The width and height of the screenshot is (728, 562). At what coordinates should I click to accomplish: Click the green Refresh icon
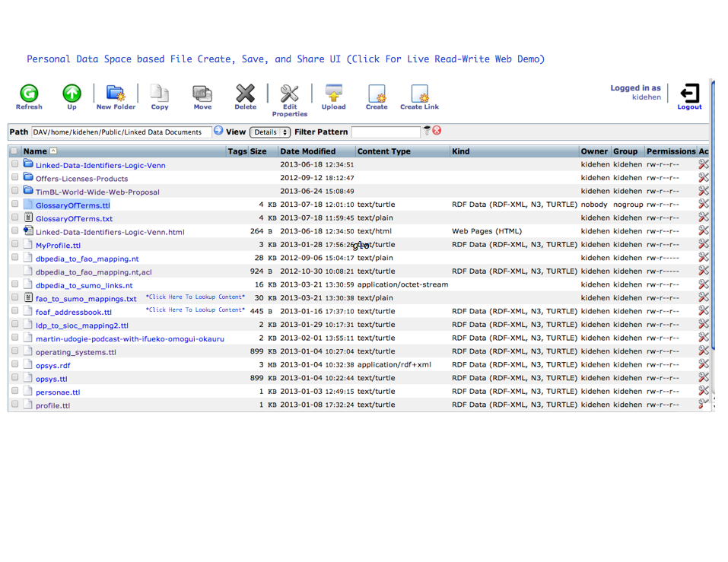pos(29,94)
